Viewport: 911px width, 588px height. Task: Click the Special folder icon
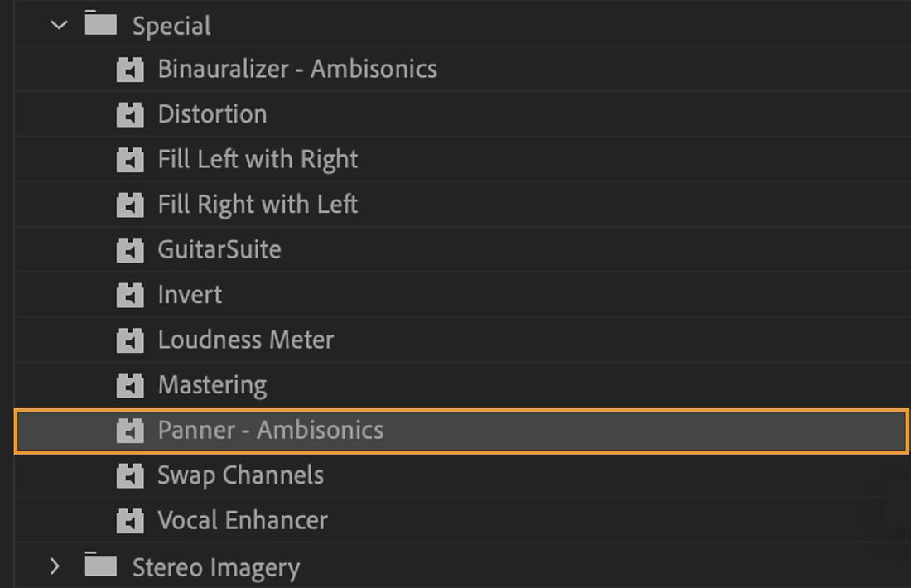click(101, 25)
